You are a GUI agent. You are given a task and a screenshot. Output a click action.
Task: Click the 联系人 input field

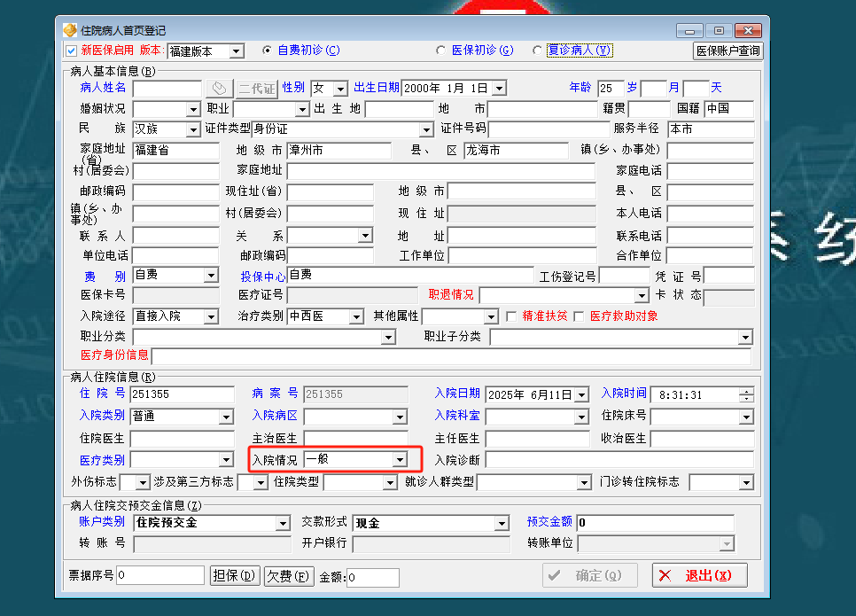[x=175, y=236]
